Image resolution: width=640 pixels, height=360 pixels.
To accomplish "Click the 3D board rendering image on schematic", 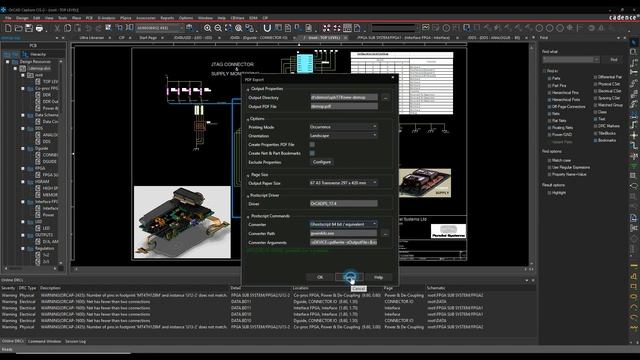I will tap(182, 222).
